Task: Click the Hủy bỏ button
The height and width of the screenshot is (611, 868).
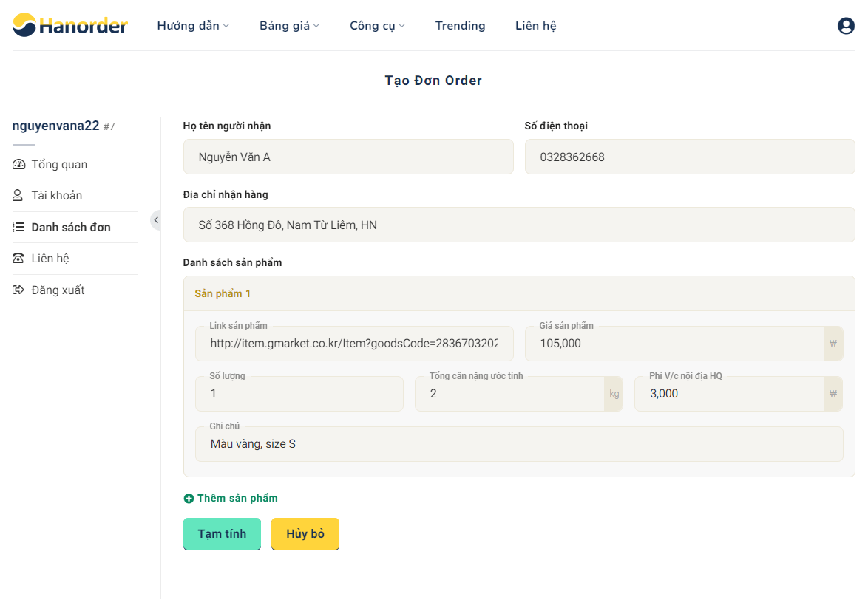Action: tap(305, 533)
